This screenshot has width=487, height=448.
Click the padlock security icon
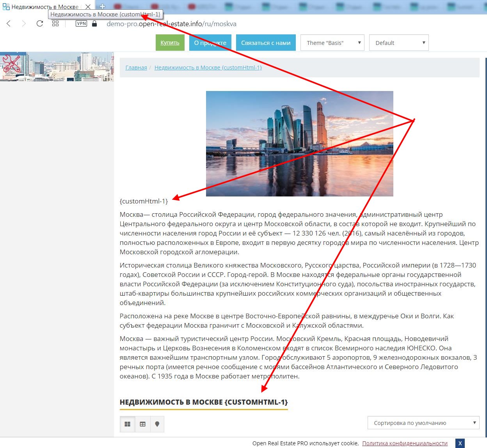click(94, 23)
